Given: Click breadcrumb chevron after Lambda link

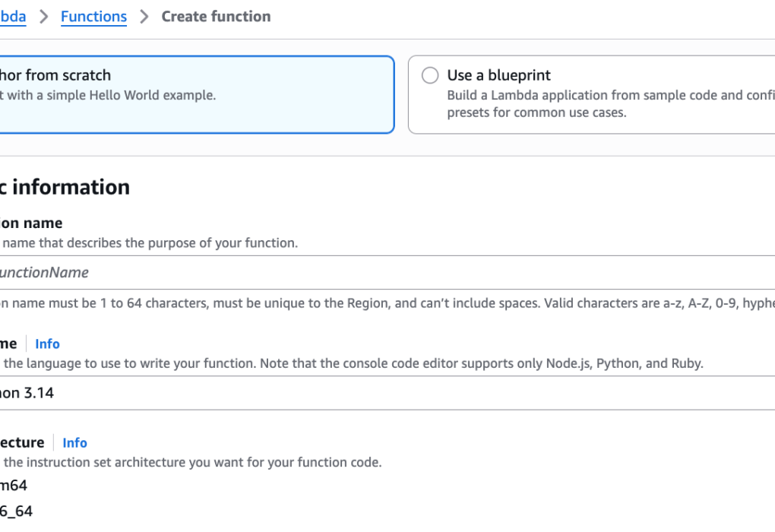Looking at the screenshot, I should 43,17.
